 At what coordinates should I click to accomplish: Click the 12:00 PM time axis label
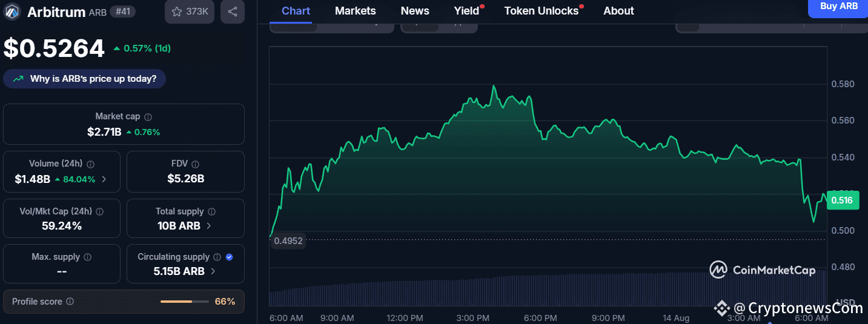(x=405, y=318)
